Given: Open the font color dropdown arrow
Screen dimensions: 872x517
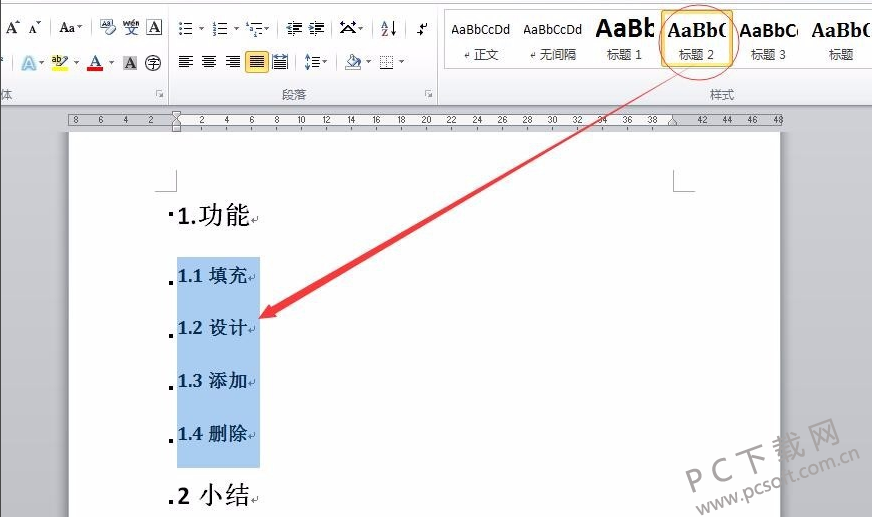Looking at the screenshot, I should (x=111, y=63).
